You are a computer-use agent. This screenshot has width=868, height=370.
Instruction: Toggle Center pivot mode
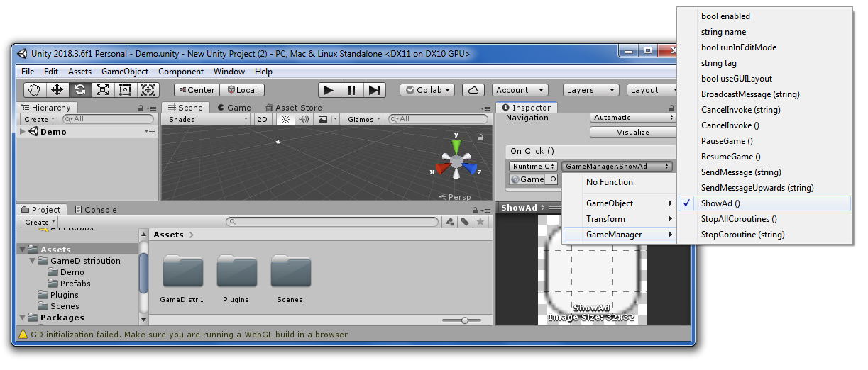197,90
